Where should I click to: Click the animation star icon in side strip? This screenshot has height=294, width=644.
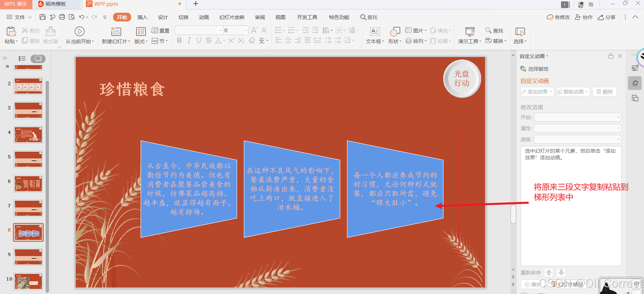(x=635, y=83)
